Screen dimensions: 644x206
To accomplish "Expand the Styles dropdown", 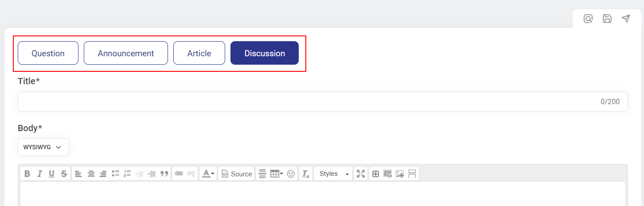I will pyautogui.click(x=333, y=174).
